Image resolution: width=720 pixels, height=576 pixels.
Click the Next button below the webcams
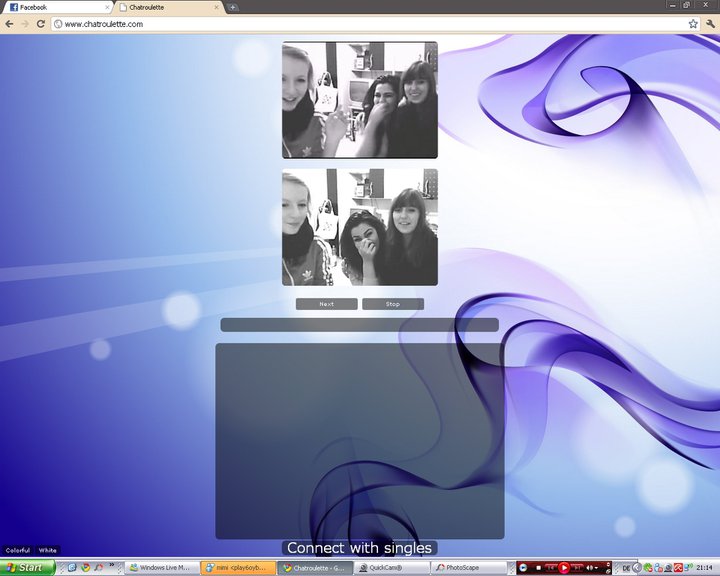tap(326, 304)
